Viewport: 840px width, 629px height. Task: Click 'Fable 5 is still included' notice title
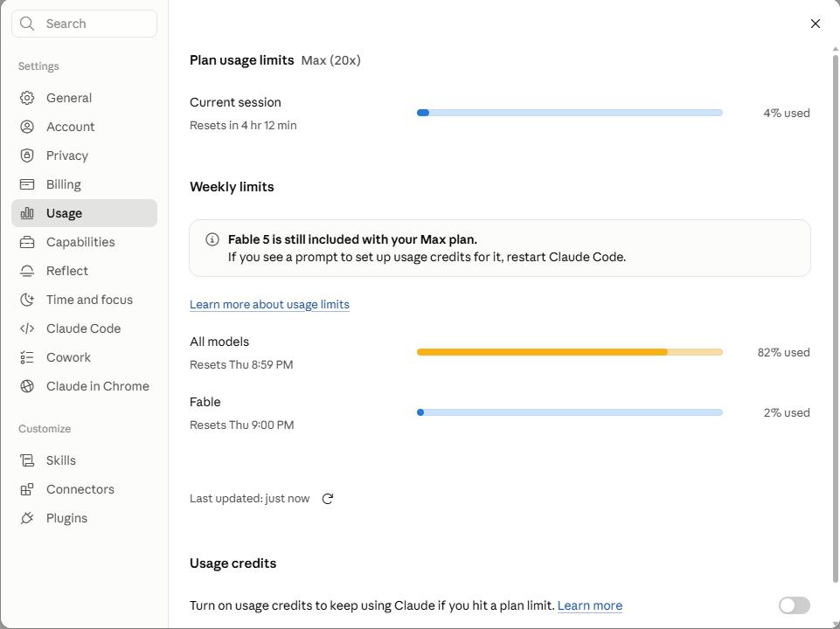(352, 239)
